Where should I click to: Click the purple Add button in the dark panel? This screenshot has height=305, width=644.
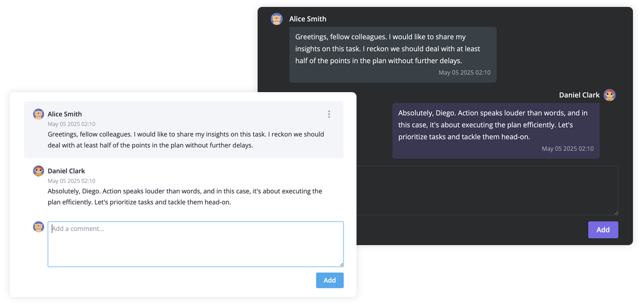pos(603,230)
